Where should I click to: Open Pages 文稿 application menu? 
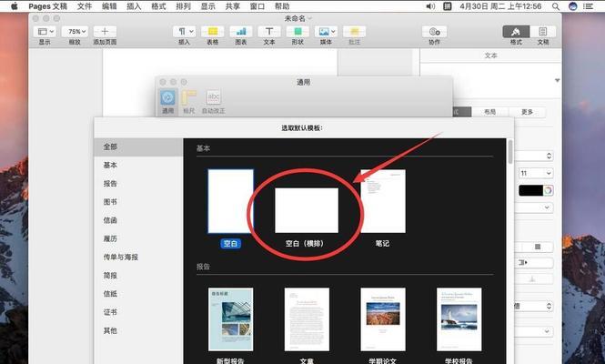tap(48, 6)
